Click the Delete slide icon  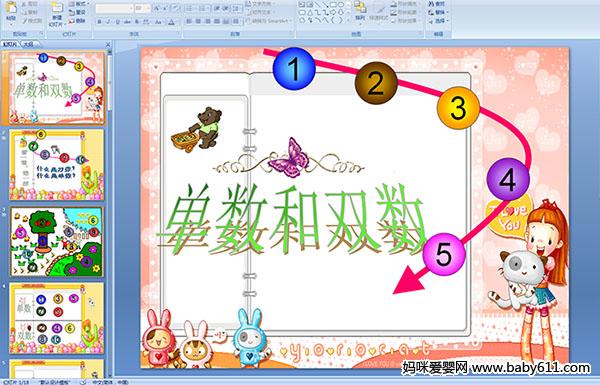[x=77, y=21]
